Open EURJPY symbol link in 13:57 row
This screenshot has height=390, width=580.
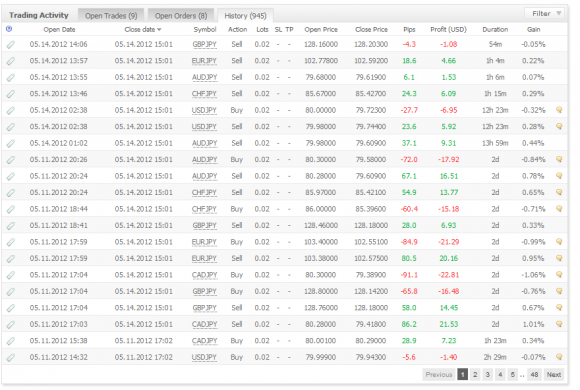point(204,61)
